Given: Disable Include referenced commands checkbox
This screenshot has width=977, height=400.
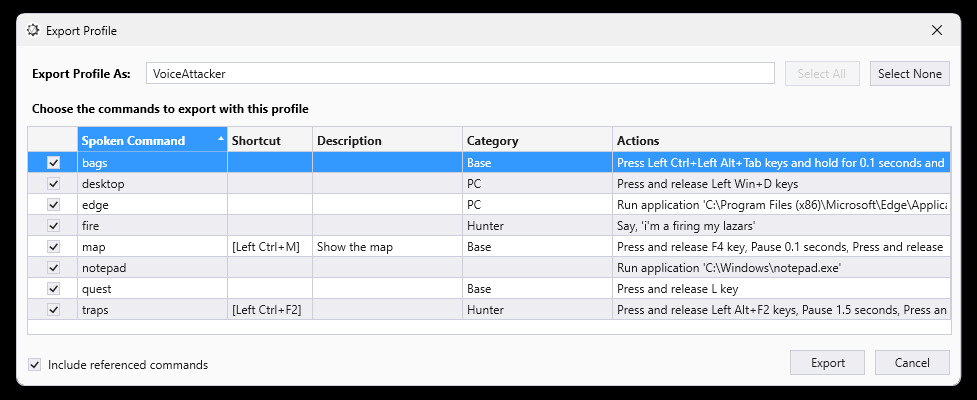Looking at the screenshot, I should click(35, 365).
